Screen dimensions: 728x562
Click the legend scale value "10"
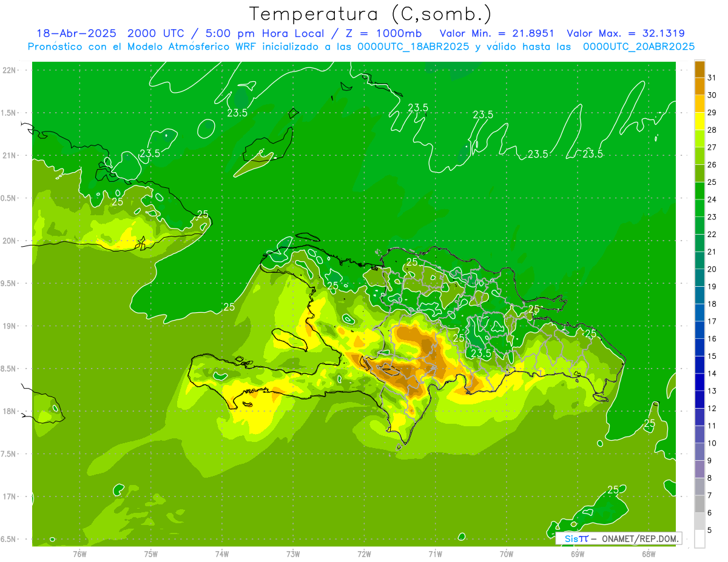[712, 443]
